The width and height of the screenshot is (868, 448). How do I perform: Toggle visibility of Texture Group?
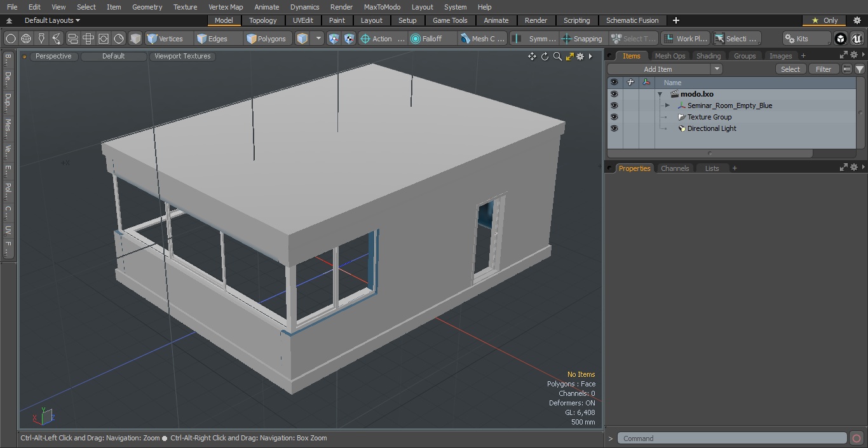614,117
